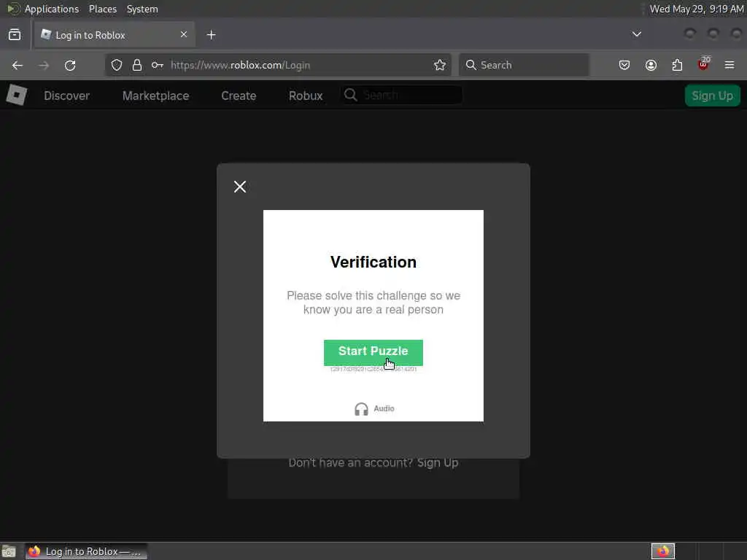Viewport: 747px width, 560px height.
Task: Reload the current page
Action: [x=70, y=65]
